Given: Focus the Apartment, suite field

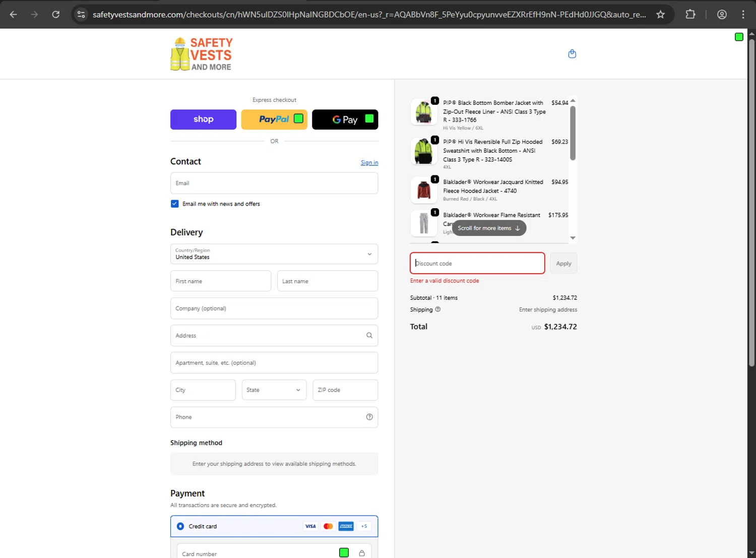Looking at the screenshot, I should [x=274, y=362].
